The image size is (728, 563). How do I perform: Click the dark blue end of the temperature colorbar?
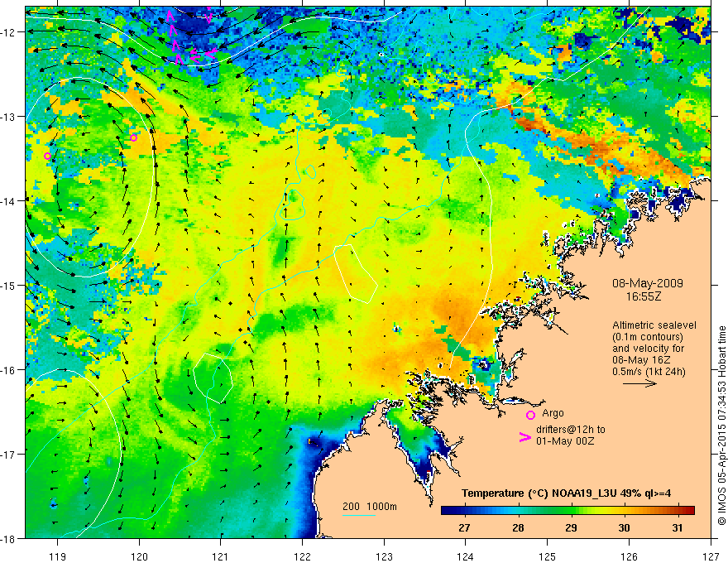pyautogui.click(x=447, y=510)
